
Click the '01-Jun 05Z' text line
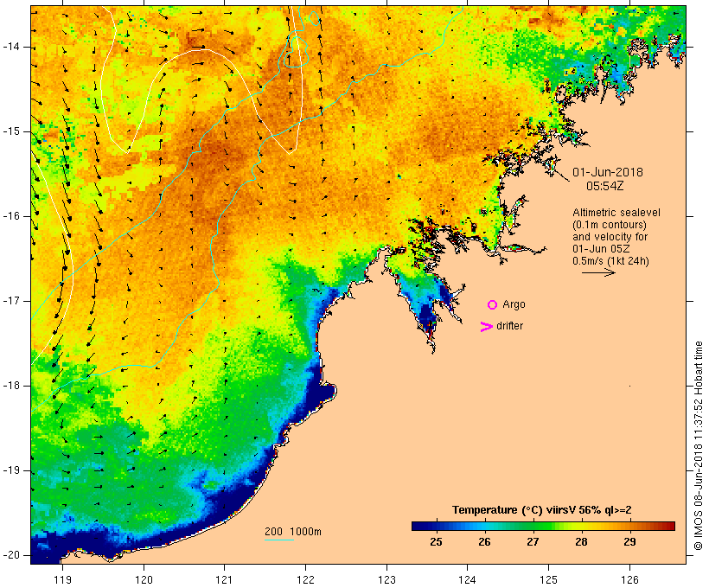601,249
